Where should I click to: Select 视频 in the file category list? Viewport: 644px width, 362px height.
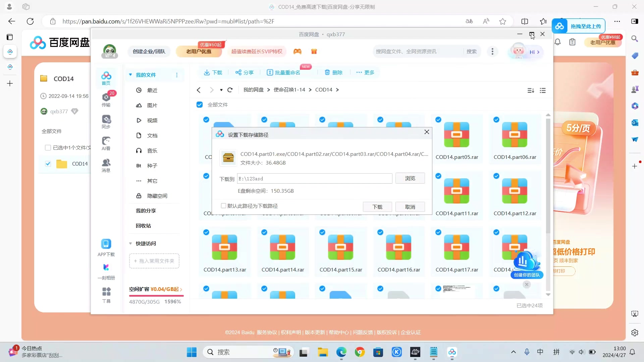click(152, 120)
